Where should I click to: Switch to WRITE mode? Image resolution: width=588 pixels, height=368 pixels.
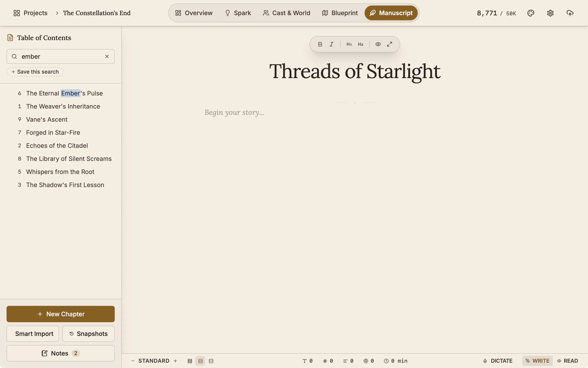point(537,361)
